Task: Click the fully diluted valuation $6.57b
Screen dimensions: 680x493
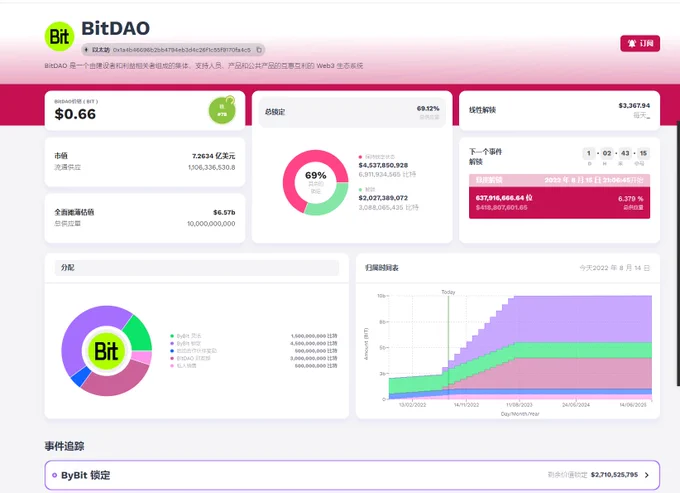Action: [224, 212]
